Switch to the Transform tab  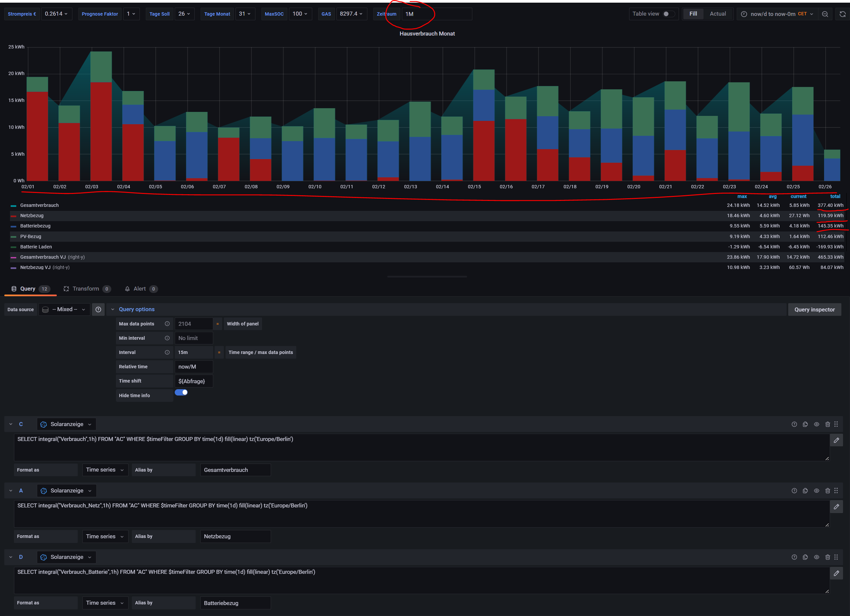coord(86,289)
